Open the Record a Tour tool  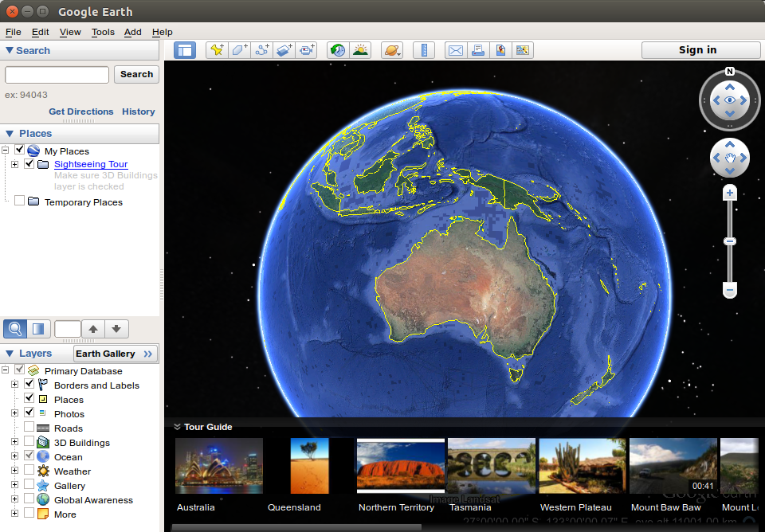pos(306,49)
